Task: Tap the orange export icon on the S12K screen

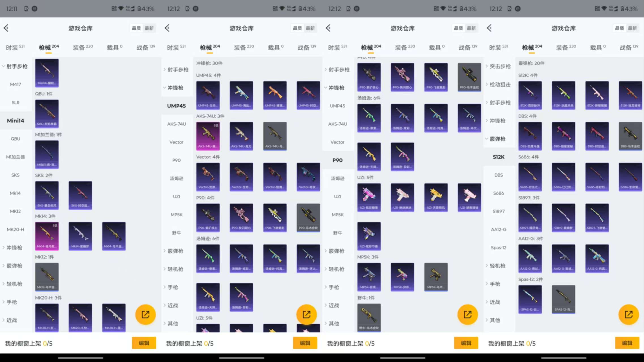Action: [x=628, y=314]
